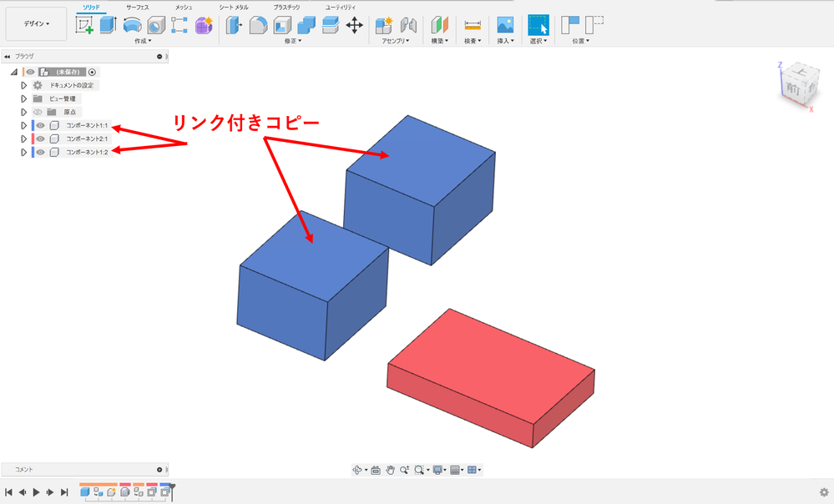Play the timeline

click(36, 492)
